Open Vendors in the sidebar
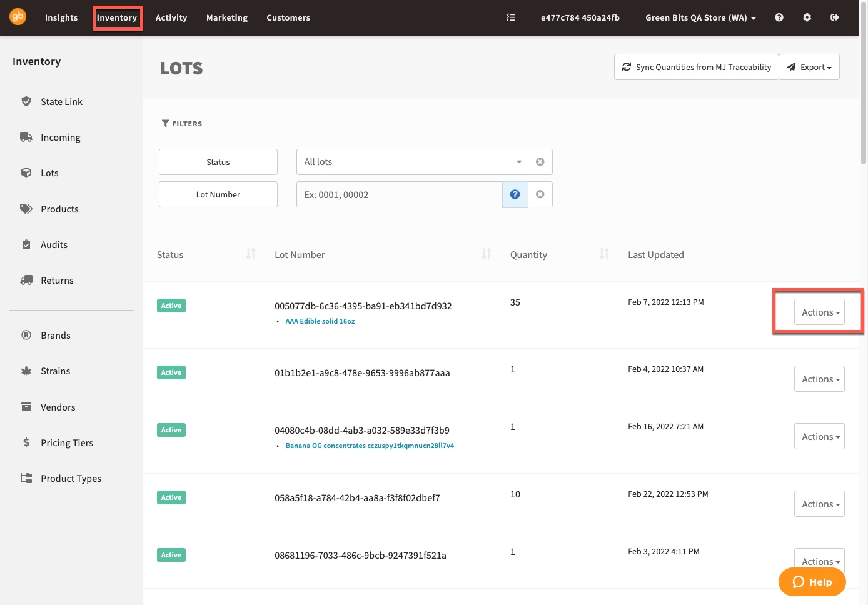868x605 pixels. [58, 407]
